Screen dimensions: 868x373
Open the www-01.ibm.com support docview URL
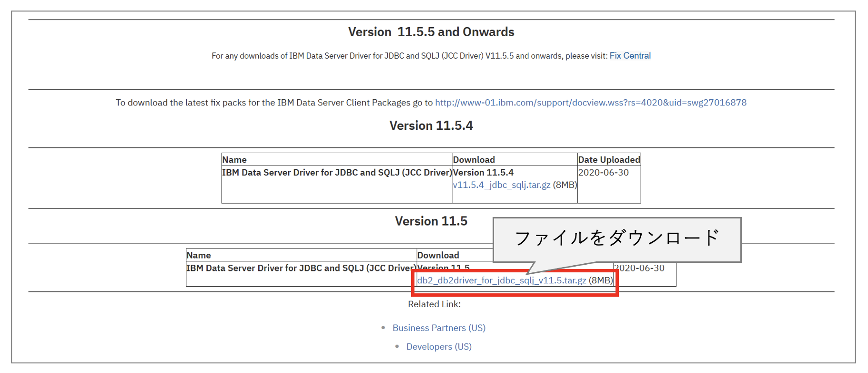[591, 103]
